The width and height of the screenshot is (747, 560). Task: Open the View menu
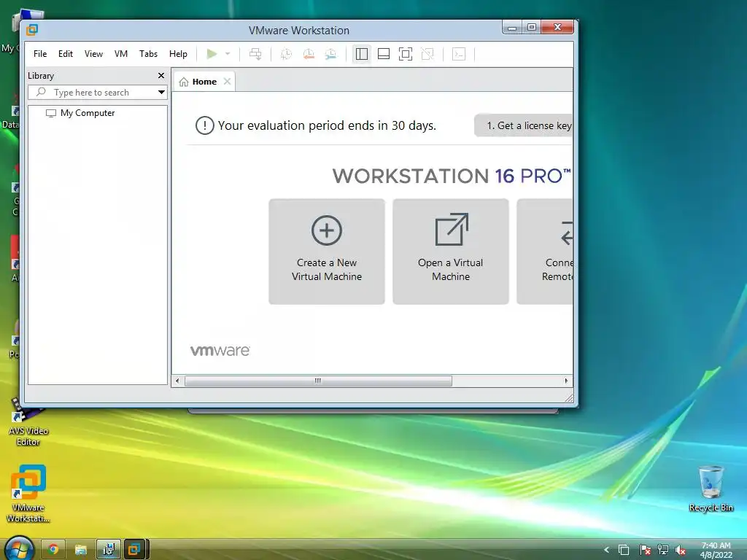93,54
